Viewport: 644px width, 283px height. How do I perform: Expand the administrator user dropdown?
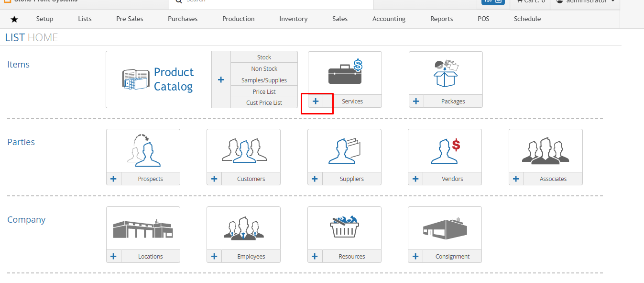(x=585, y=2)
